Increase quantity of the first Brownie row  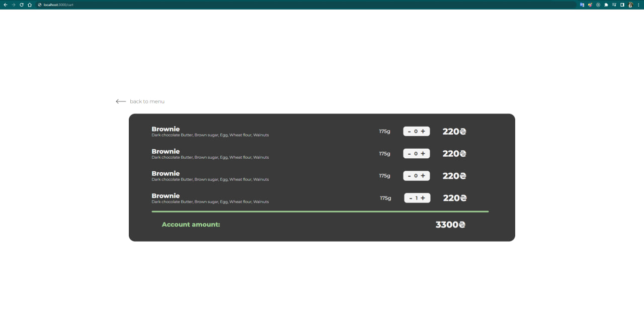[x=423, y=132]
